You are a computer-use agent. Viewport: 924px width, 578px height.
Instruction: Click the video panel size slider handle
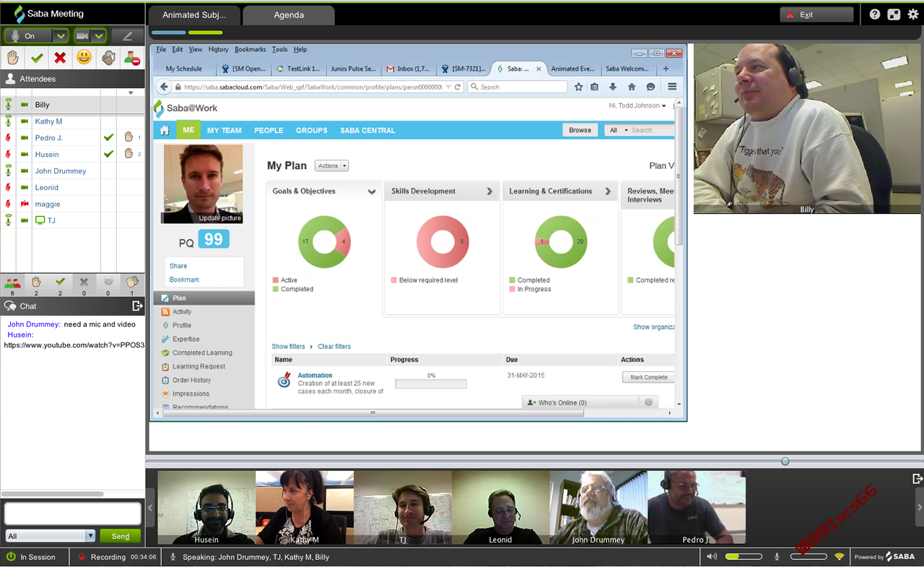[x=785, y=461]
